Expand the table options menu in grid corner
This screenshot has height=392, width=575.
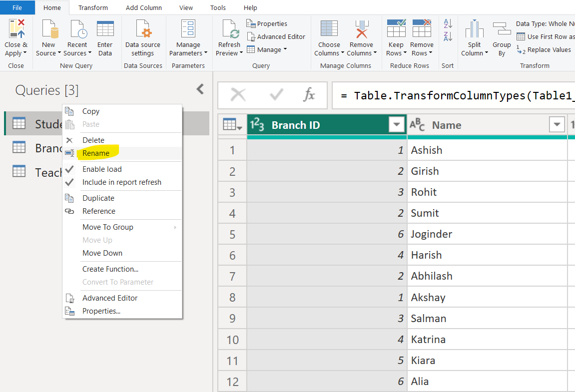[232, 125]
